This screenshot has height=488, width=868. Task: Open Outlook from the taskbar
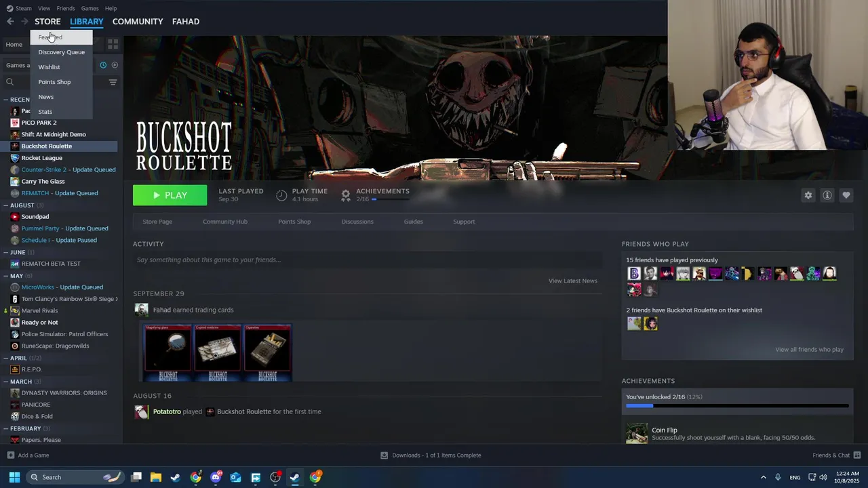pos(236,477)
